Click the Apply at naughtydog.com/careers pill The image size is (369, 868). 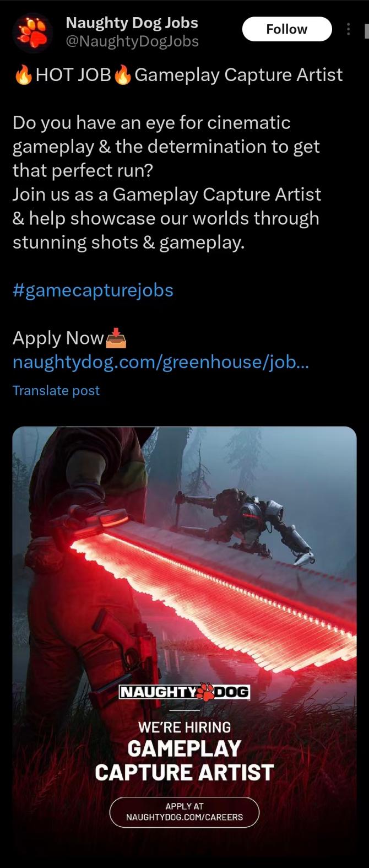184,812
